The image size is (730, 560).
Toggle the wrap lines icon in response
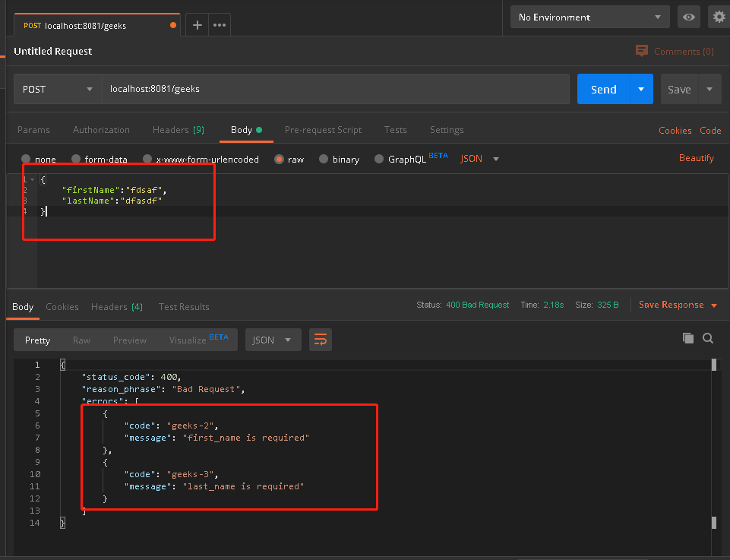pos(321,340)
